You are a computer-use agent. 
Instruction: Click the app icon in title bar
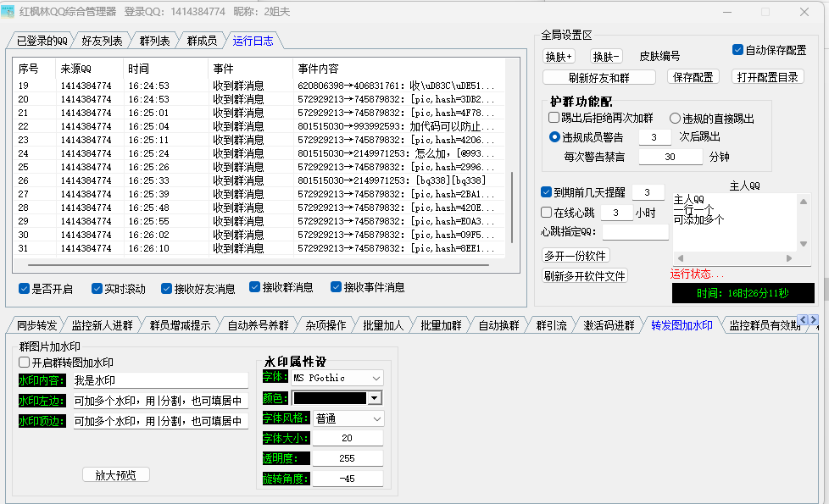(9, 12)
